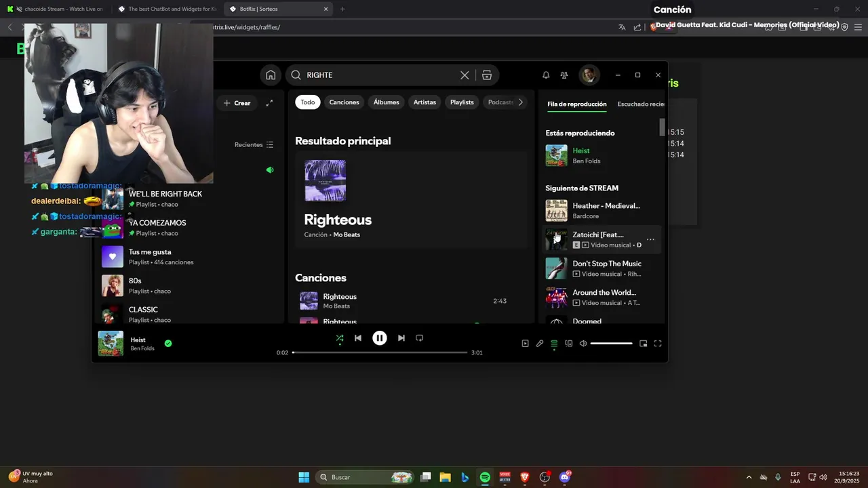Enter full screen mode
Image resolution: width=868 pixels, height=488 pixels.
click(658, 344)
